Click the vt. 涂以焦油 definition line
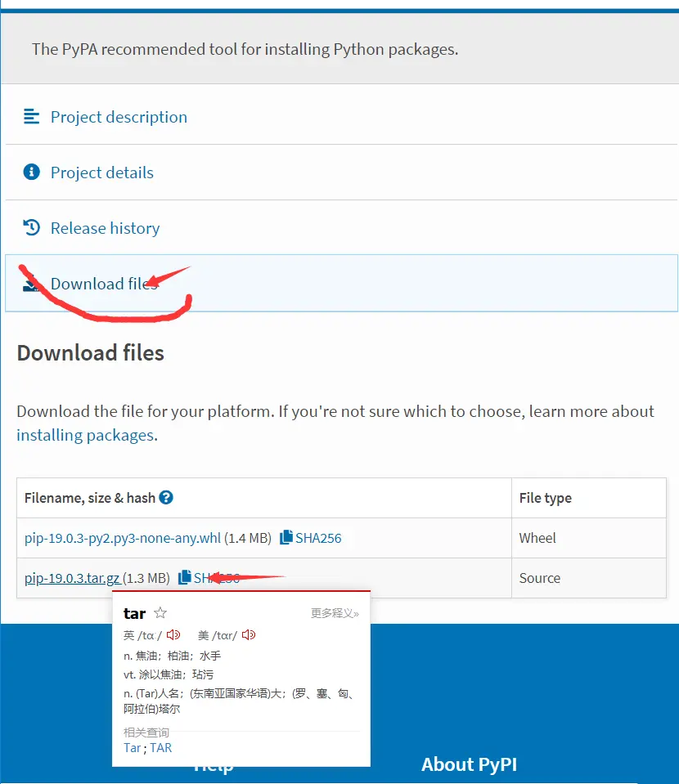 [169, 674]
